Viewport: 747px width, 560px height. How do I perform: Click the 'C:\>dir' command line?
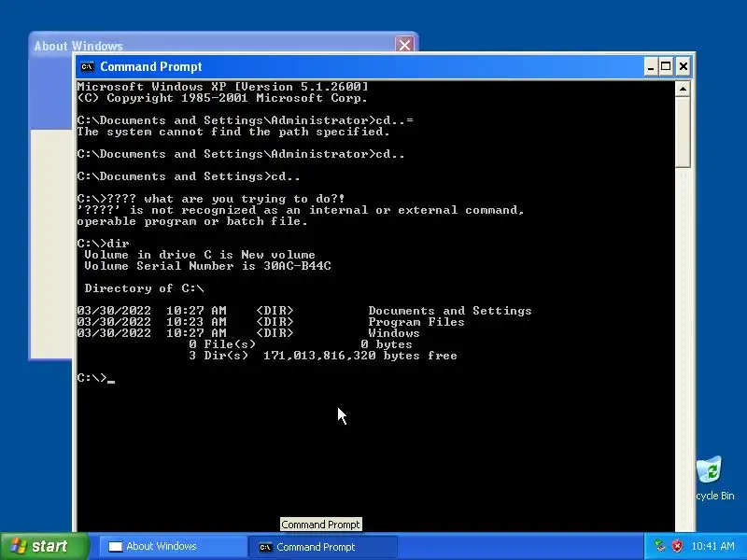click(103, 244)
